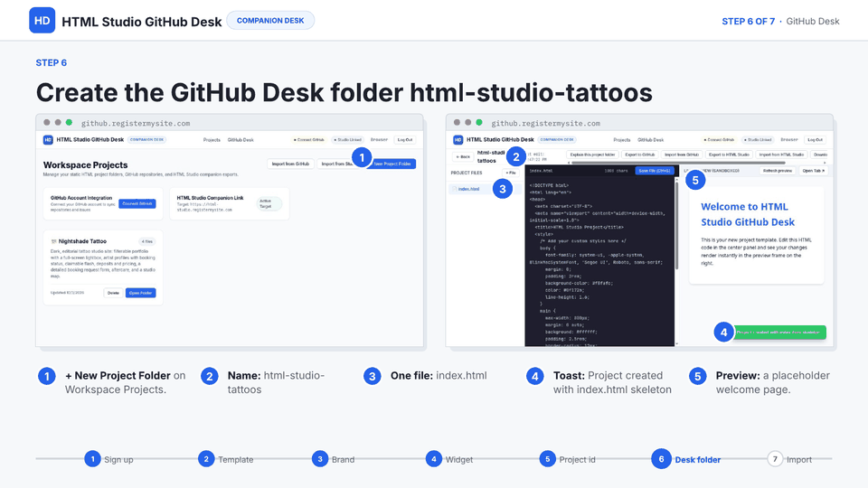Delete the Nightshade Tattoo project
The image size is (868, 488).
coord(113,293)
